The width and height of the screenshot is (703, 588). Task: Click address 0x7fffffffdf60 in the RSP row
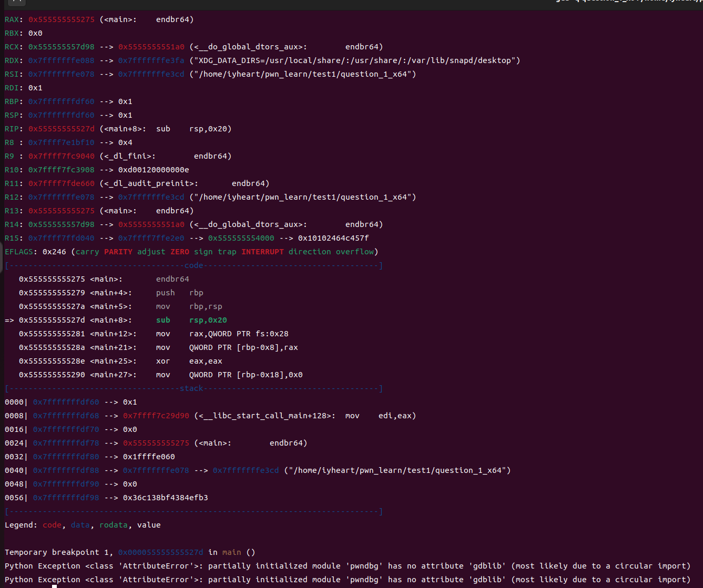click(62, 115)
